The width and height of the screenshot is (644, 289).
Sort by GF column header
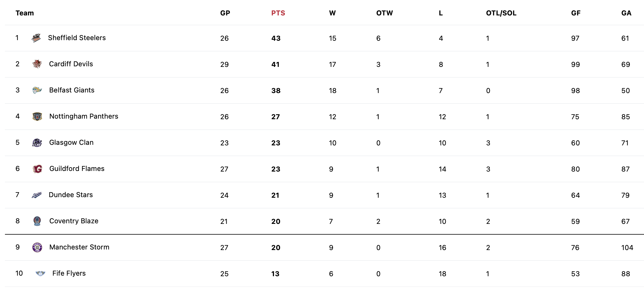576,13
